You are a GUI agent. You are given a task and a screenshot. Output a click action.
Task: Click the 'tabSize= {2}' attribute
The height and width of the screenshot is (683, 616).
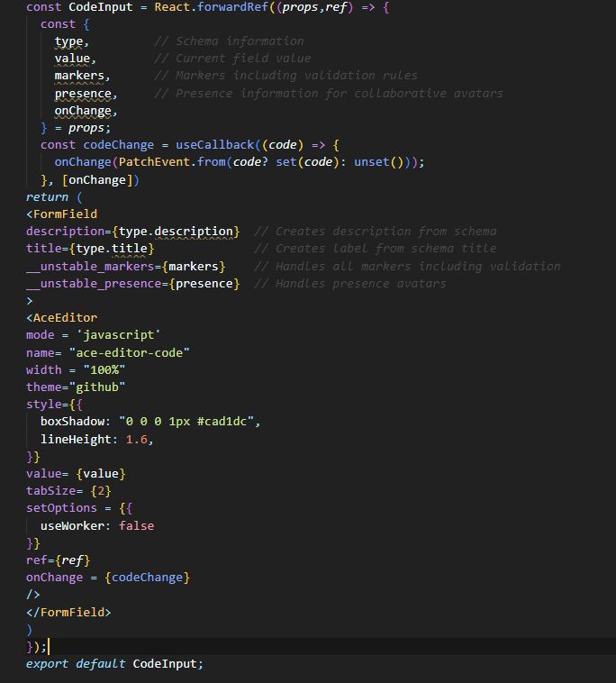click(x=68, y=491)
